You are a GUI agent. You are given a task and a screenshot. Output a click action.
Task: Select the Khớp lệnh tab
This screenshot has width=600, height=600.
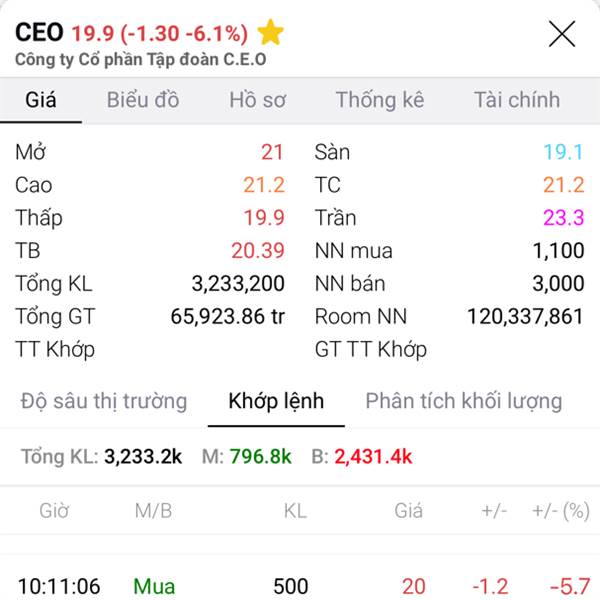click(x=276, y=401)
